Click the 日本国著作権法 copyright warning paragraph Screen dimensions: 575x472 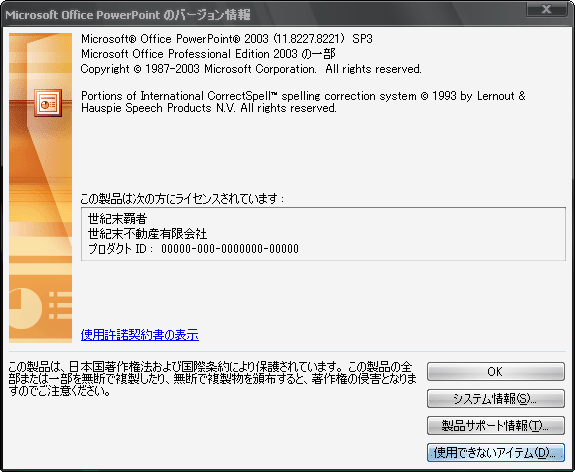(212, 379)
